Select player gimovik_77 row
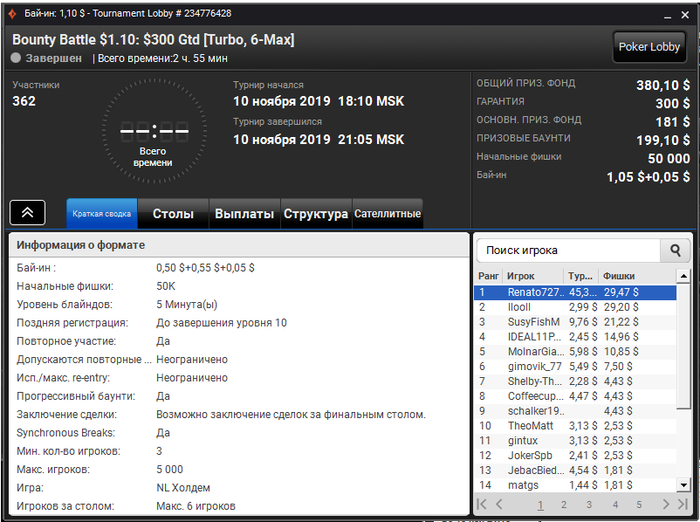This screenshot has height=522, width=700. click(575, 366)
